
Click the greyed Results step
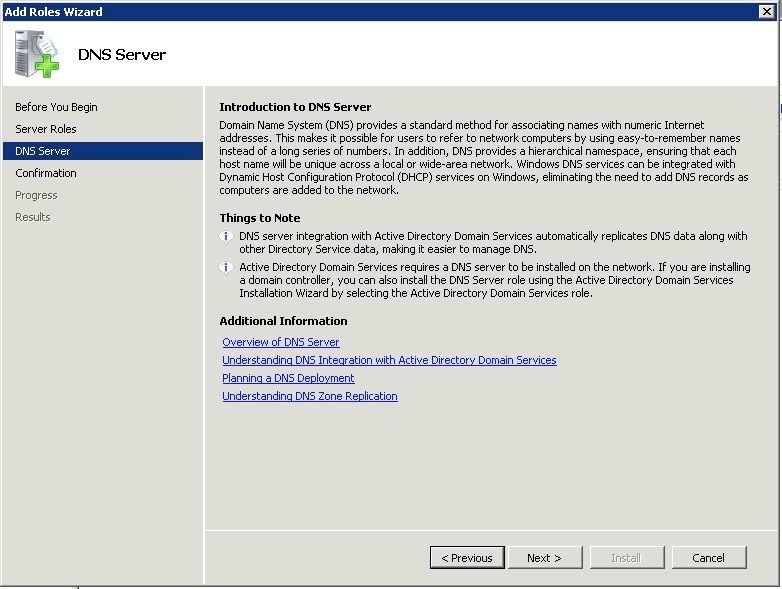click(x=33, y=217)
